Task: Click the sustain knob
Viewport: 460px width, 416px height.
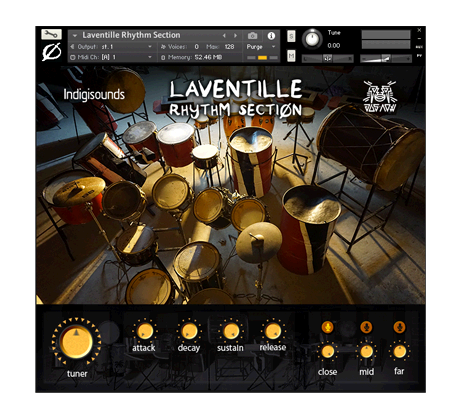Action: [231, 331]
